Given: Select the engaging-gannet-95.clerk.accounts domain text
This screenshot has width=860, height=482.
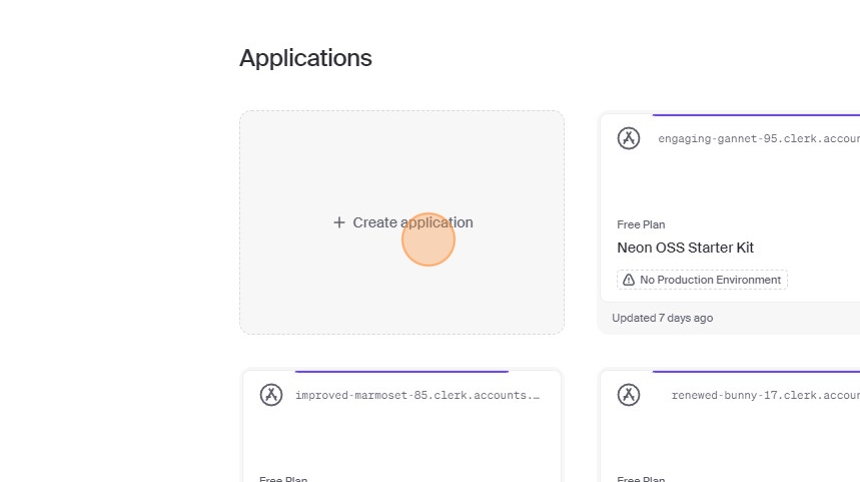Looking at the screenshot, I should pos(758,139).
